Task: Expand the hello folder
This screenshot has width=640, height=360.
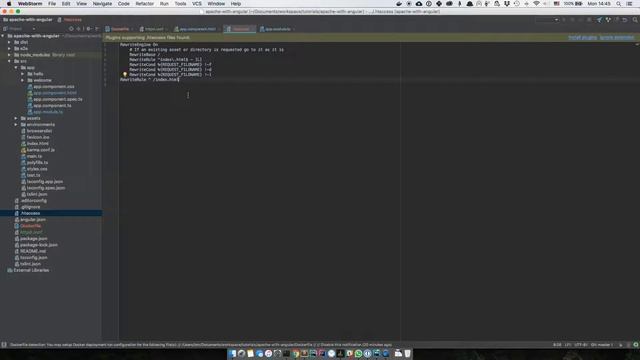Action: click(x=22, y=74)
